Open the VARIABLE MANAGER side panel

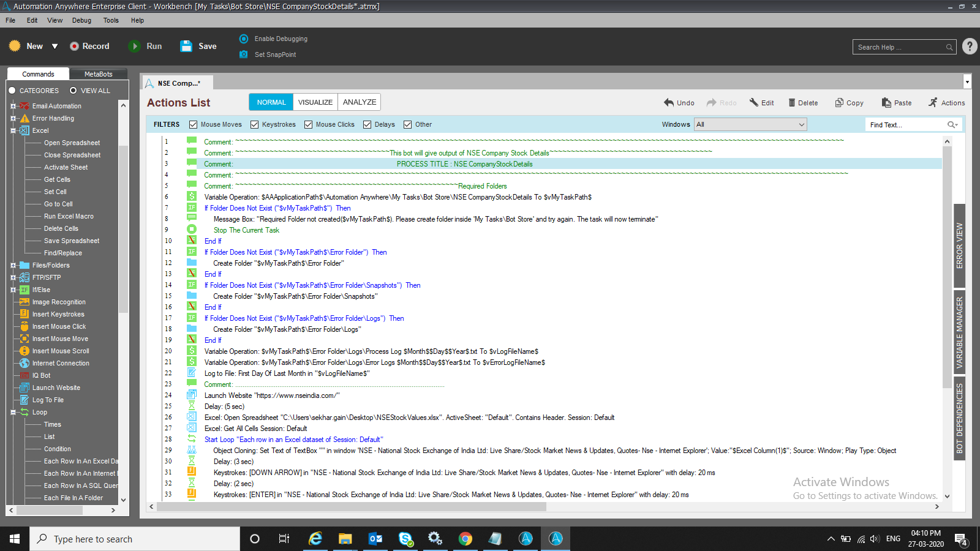(959, 332)
